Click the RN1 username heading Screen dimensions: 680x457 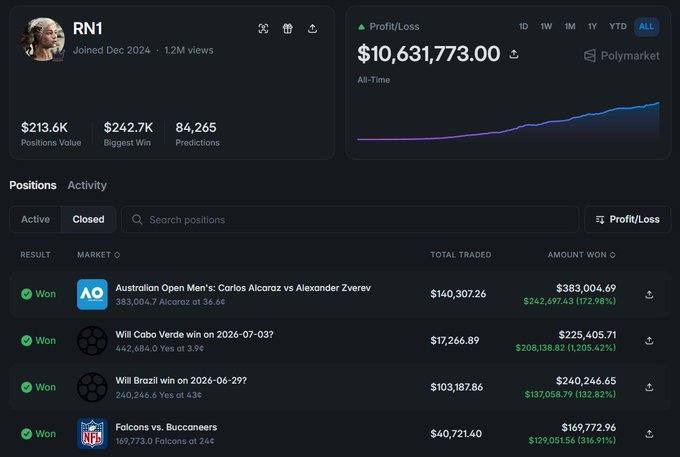(x=88, y=29)
